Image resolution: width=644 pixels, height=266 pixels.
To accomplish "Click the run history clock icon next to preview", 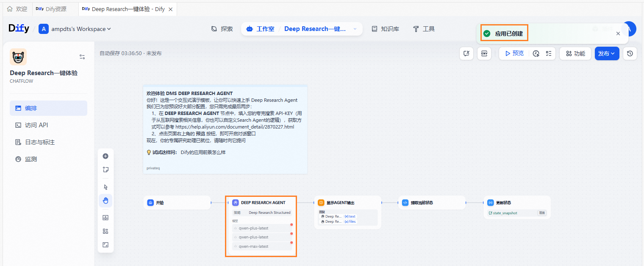I will [536, 53].
